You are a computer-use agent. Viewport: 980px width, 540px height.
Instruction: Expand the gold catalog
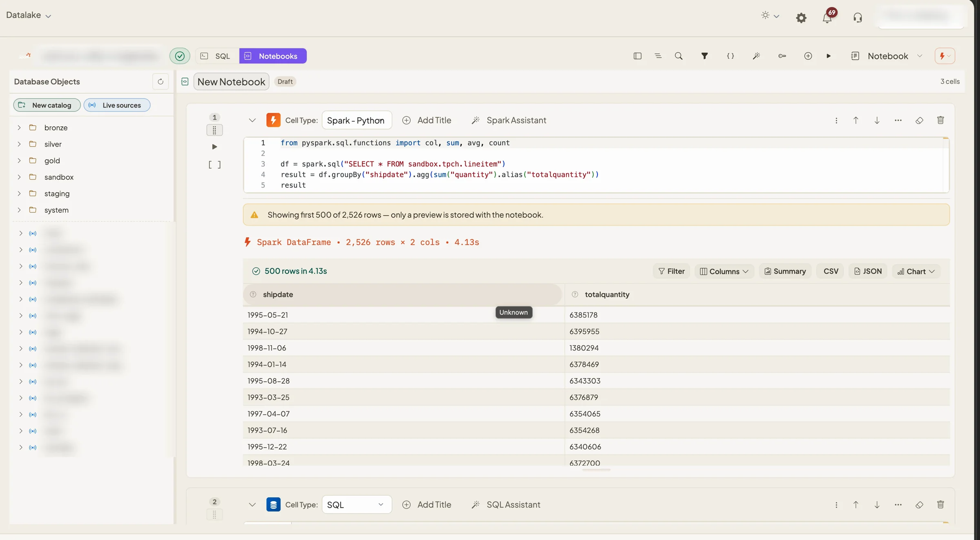[x=19, y=161]
